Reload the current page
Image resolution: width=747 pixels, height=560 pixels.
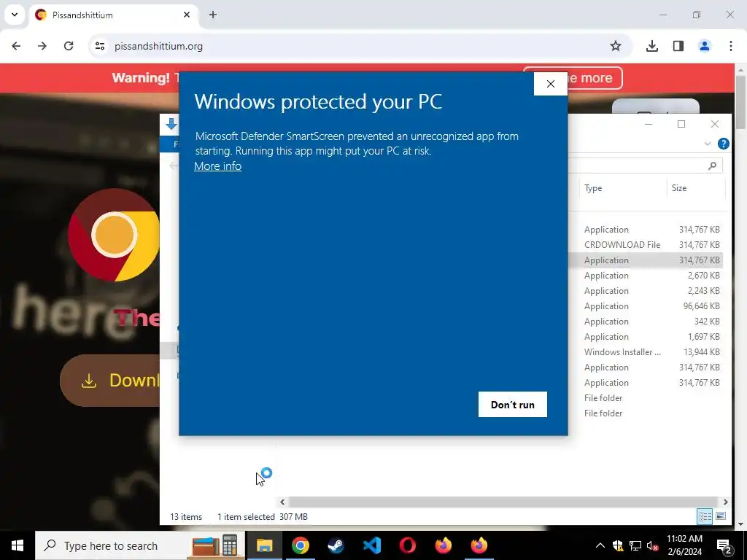pyautogui.click(x=69, y=46)
